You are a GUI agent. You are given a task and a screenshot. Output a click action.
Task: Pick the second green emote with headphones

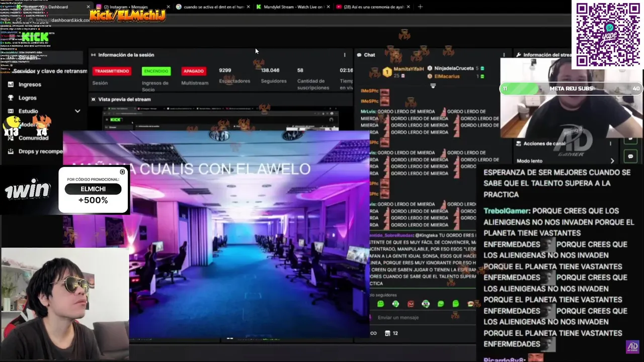pos(395,304)
